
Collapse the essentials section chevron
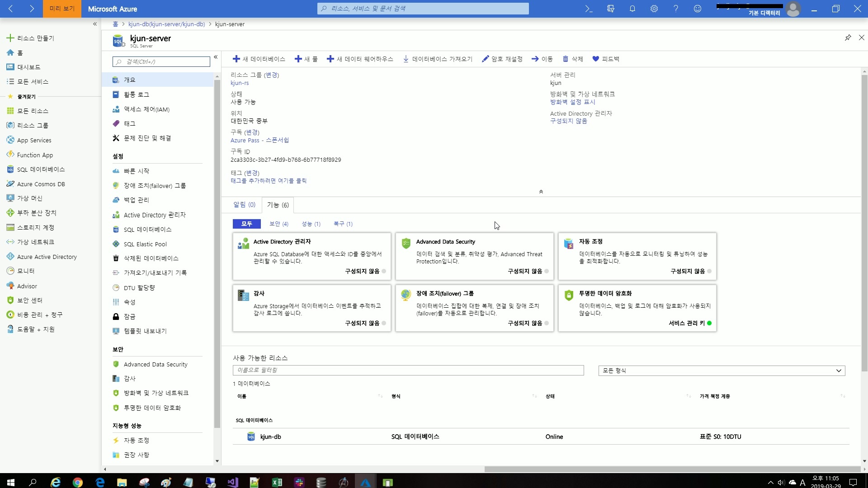(541, 192)
